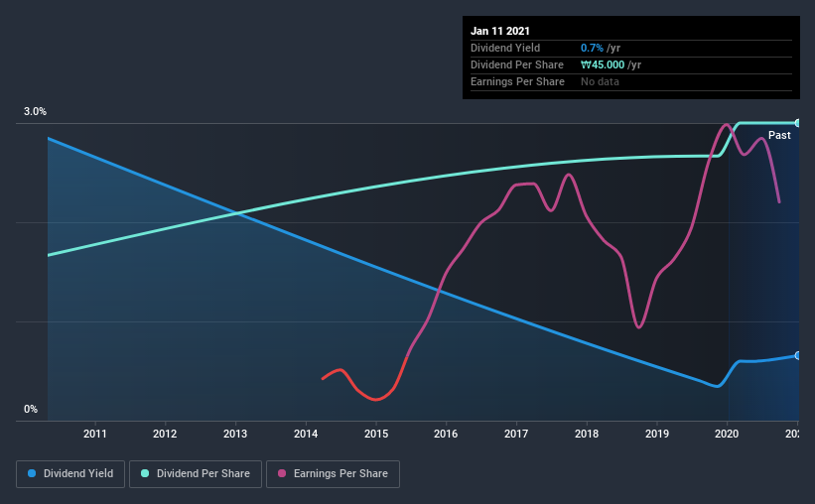Viewport: 815px width, 504px height.
Task: Hide the Earnings Per Share legend series
Action: (335, 474)
